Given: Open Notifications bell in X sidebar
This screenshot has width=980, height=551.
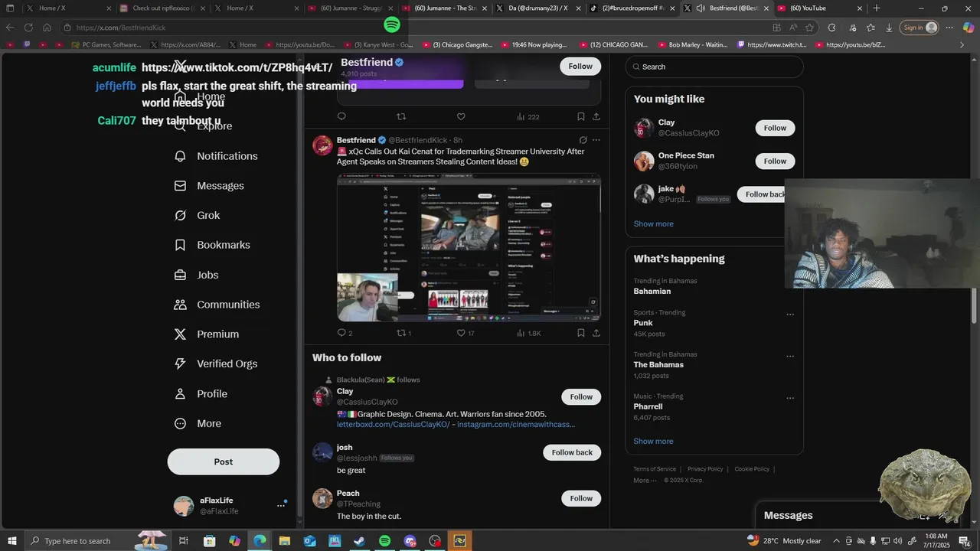Looking at the screenshot, I should pyautogui.click(x=217, y=156).
